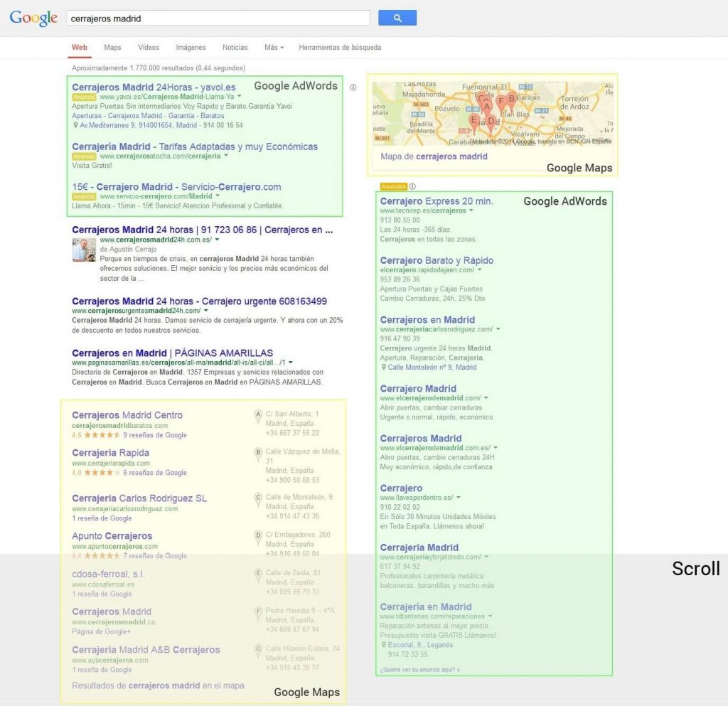Open Cerrajería Madrid - Tarifas Adaptadas ad
The image size is (728, 706).
pos(195,146)
